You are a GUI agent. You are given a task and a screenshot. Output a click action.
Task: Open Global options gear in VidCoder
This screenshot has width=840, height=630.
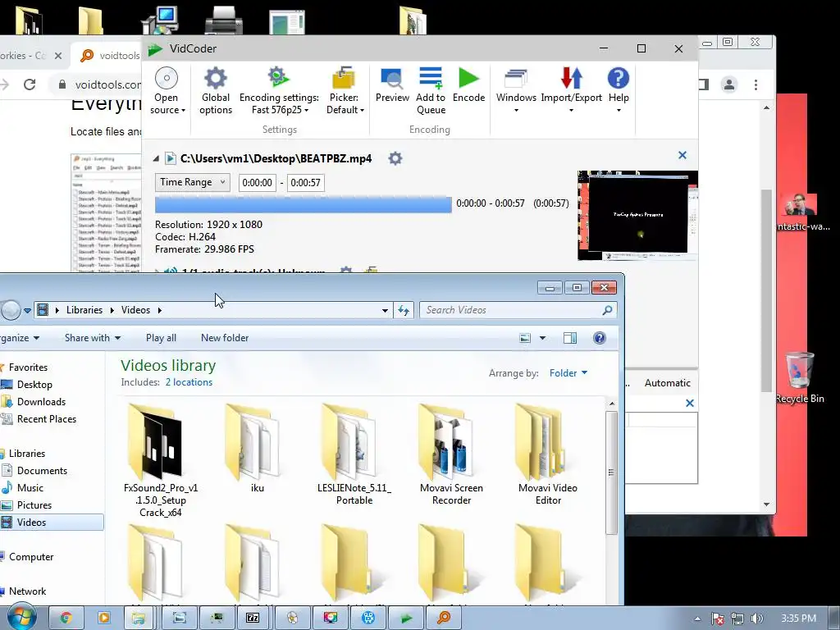click(x=216, y=90)
